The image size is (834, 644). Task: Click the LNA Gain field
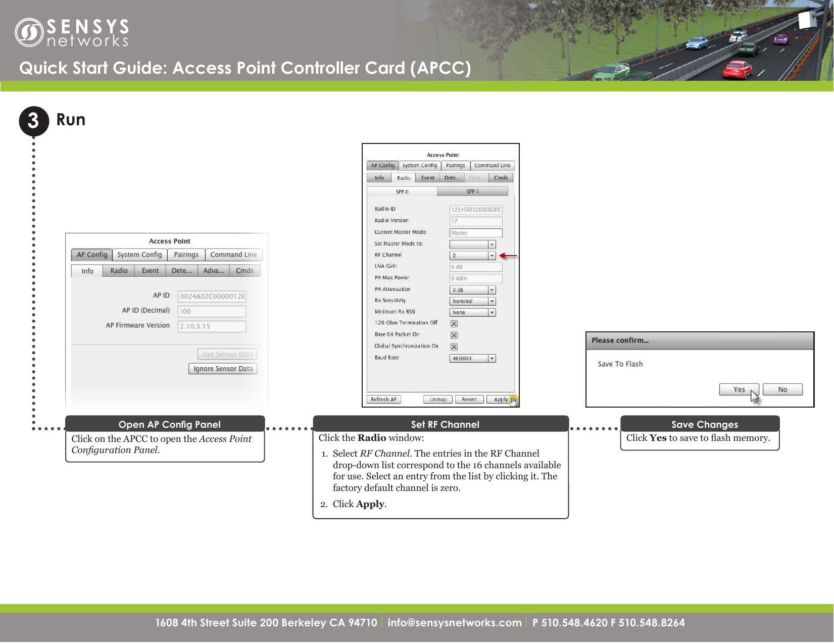tap(476, 267)
